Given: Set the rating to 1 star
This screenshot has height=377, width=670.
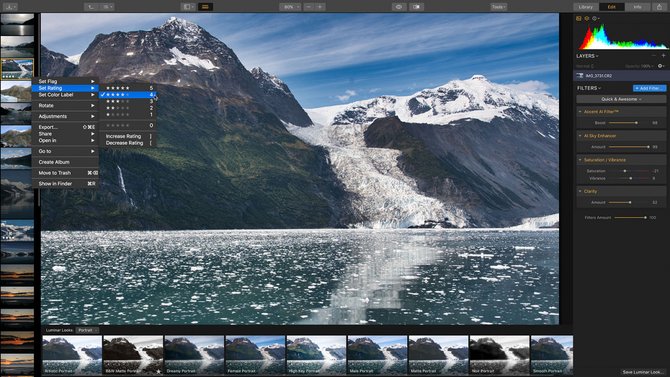Looking at the screenshot, I should click(127, 115).
